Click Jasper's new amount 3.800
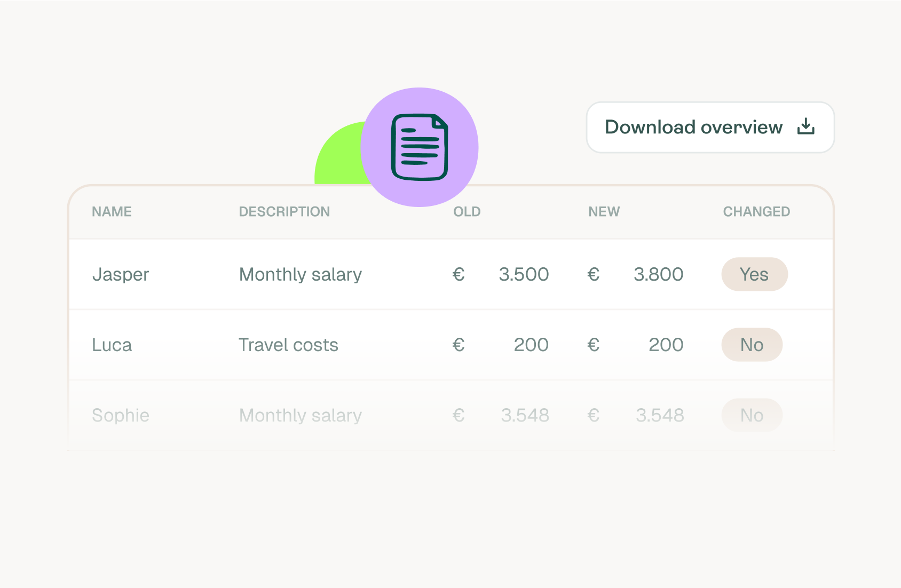The width and height of the screenshot is (901, 588). [658, 274]
